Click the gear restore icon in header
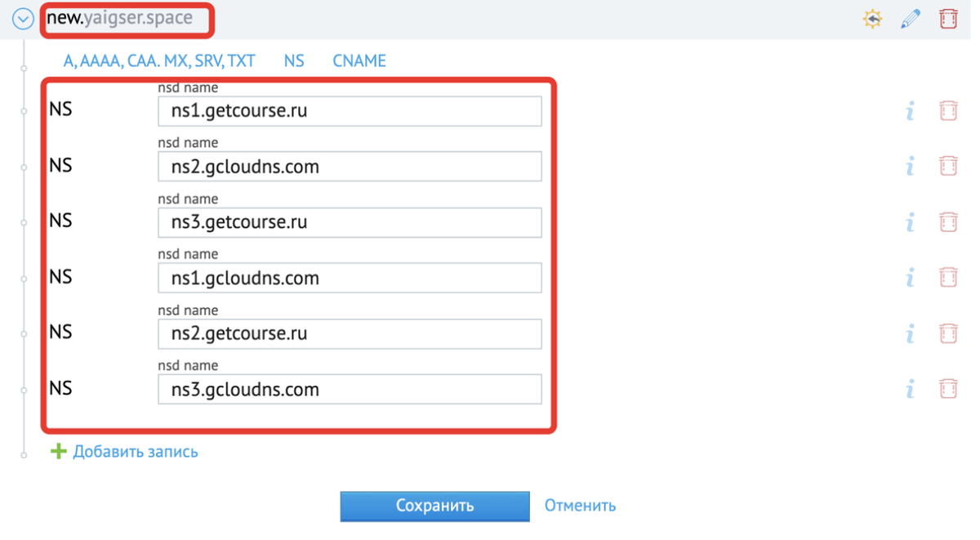 pyautogui.click(x=872, y=19)
